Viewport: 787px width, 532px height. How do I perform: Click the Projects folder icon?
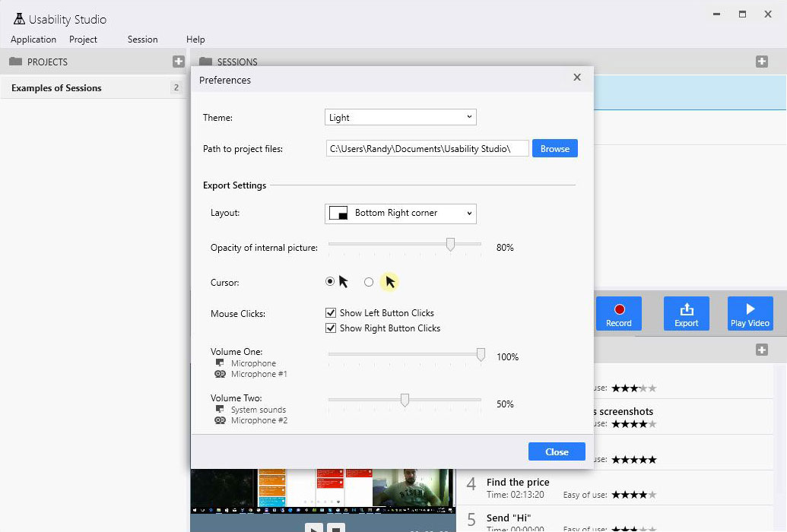15,62
